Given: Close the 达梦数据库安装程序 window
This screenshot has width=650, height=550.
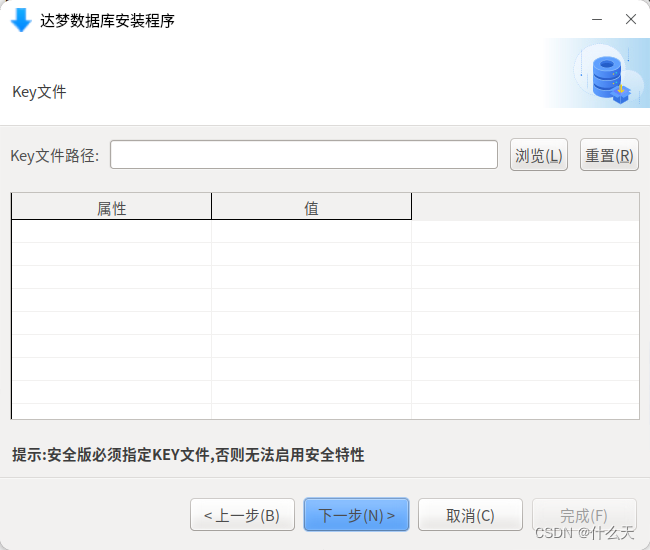Looking at the screenshot, I should (x=631, y=19).
